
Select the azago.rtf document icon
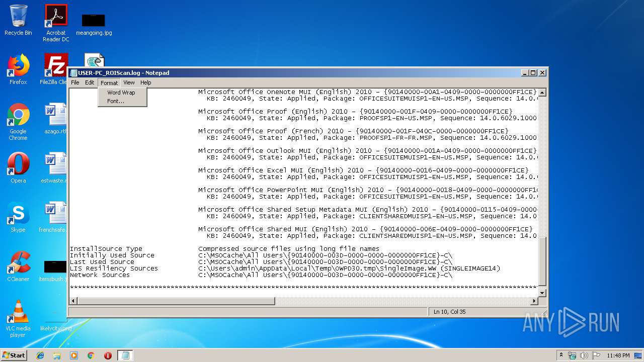click(55, 119)
